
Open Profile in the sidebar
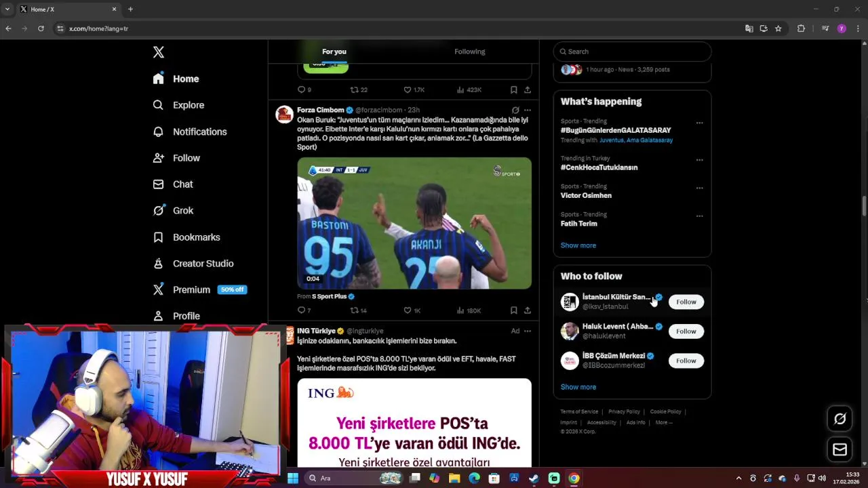pyautogui.click(x=177, y=316)
